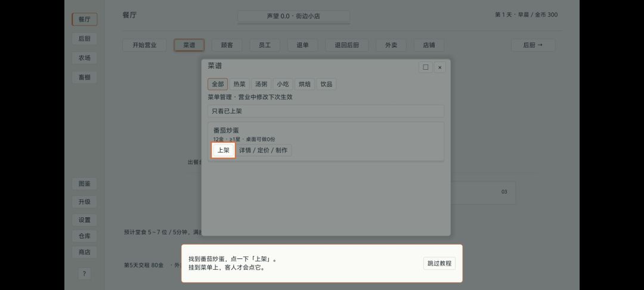The height and width of the screenshot is (290, 644).
Task: Select the 全部 recipe category tab
Action: click(x=218, y=84)
